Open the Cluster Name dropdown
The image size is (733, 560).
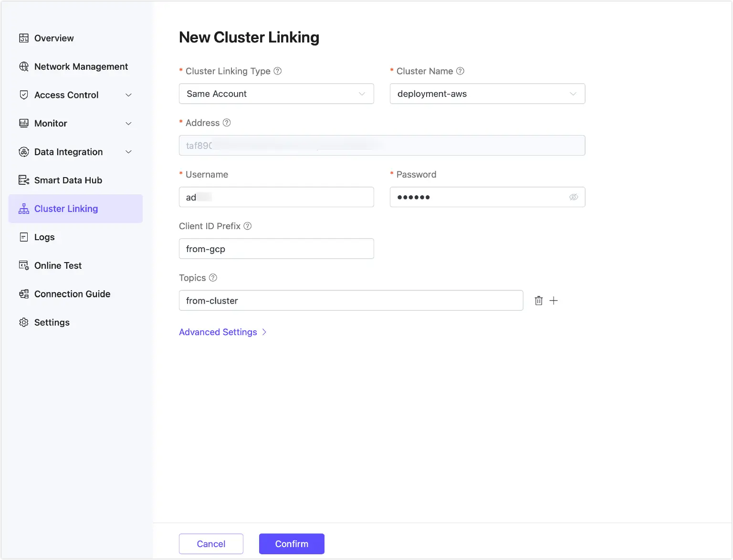pyautogui.click(x=487, y=94)
